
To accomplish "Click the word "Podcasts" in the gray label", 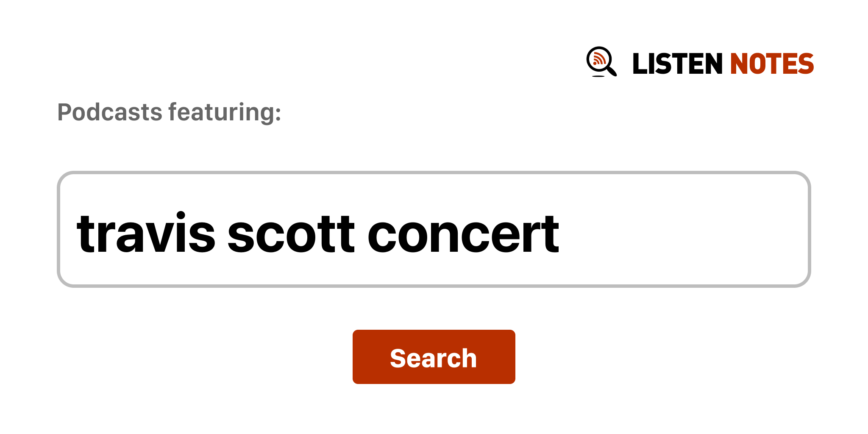I will click(x=110, y=112).
